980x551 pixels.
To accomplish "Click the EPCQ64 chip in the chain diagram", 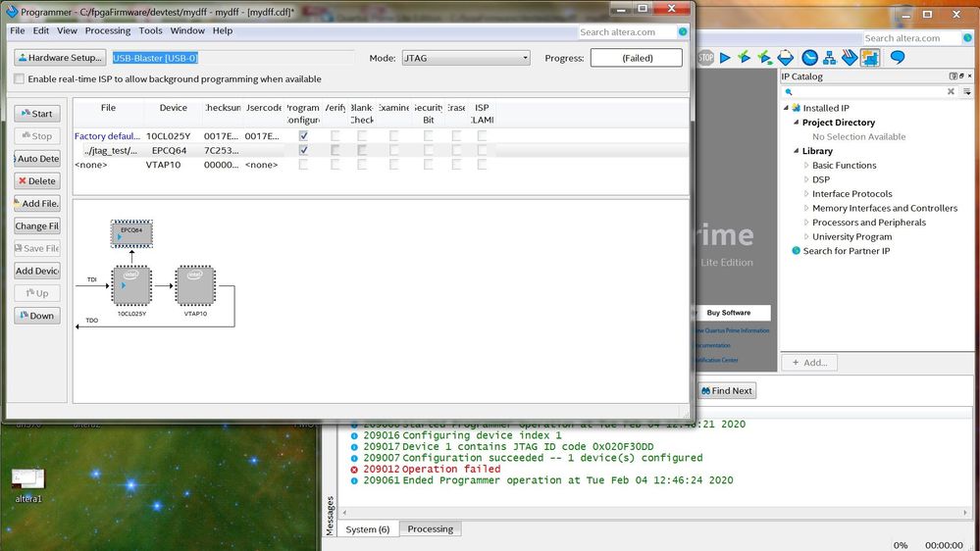I will coord(131,232).
